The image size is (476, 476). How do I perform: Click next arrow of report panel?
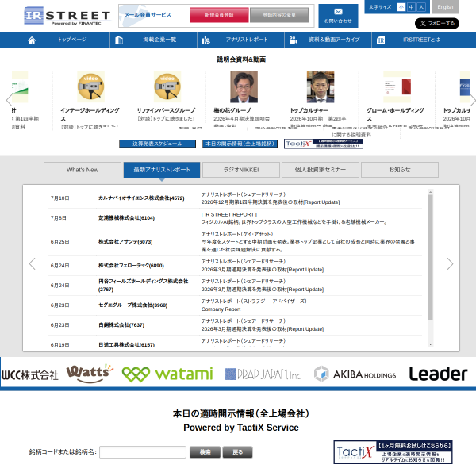click(450, 264)
